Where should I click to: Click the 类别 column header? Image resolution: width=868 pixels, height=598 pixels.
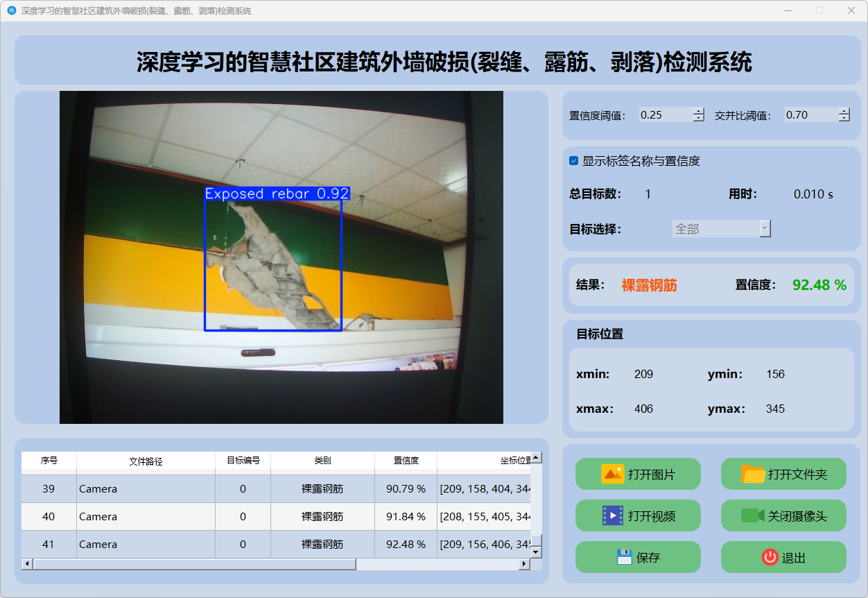pyautogui.click(x=323, y=461)
